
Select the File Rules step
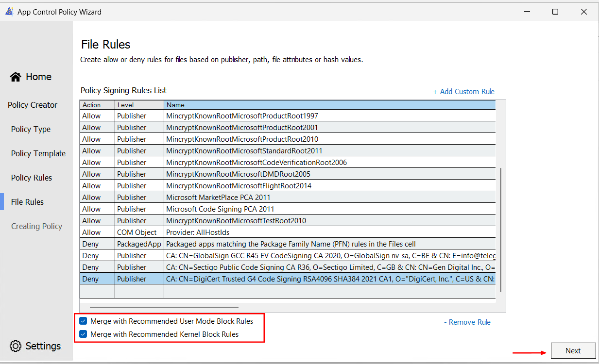click(x=27, y=202)
